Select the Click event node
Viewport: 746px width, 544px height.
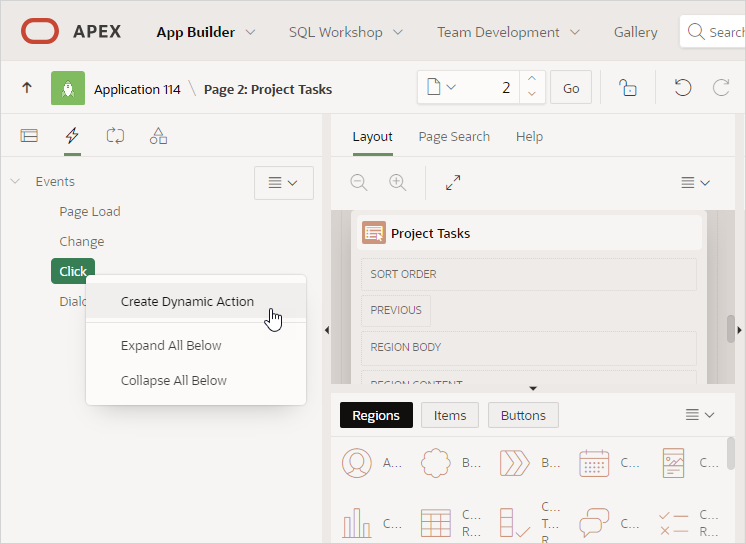(73, 271)
